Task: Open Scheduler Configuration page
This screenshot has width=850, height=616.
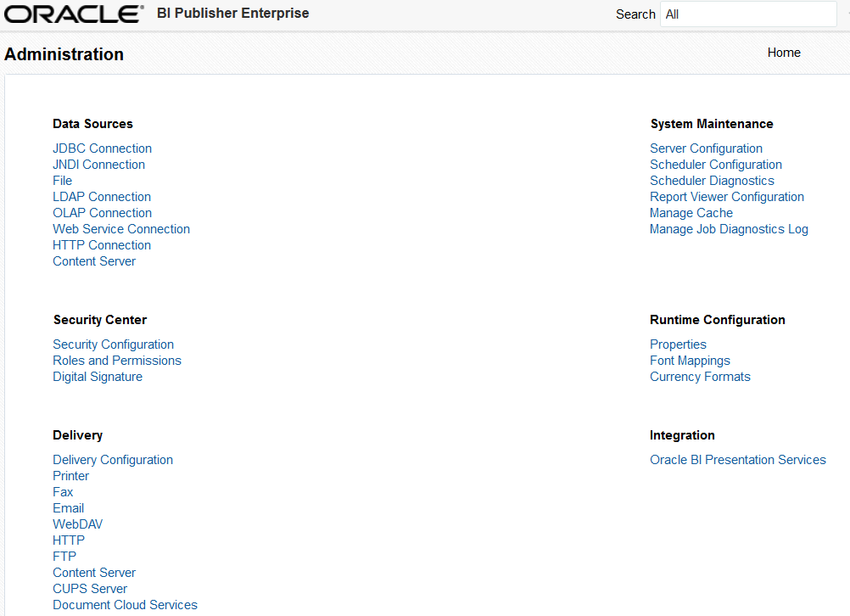Action: pyautogui.click(x=716, y=165)
